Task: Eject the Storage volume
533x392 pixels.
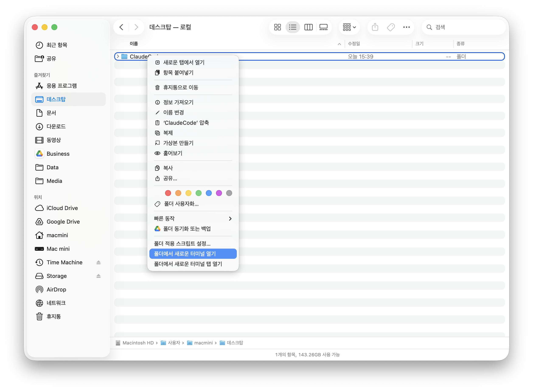Action: click(x=98, y=276)
